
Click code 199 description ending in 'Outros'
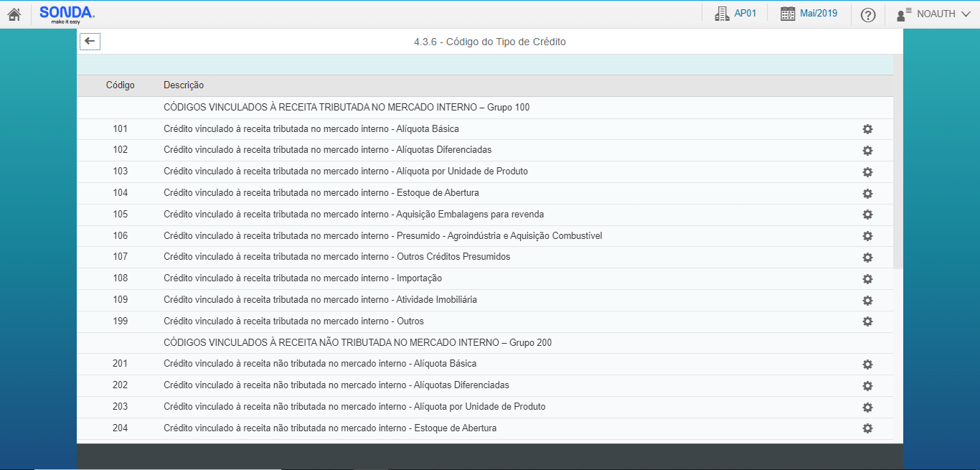[293, 321]
